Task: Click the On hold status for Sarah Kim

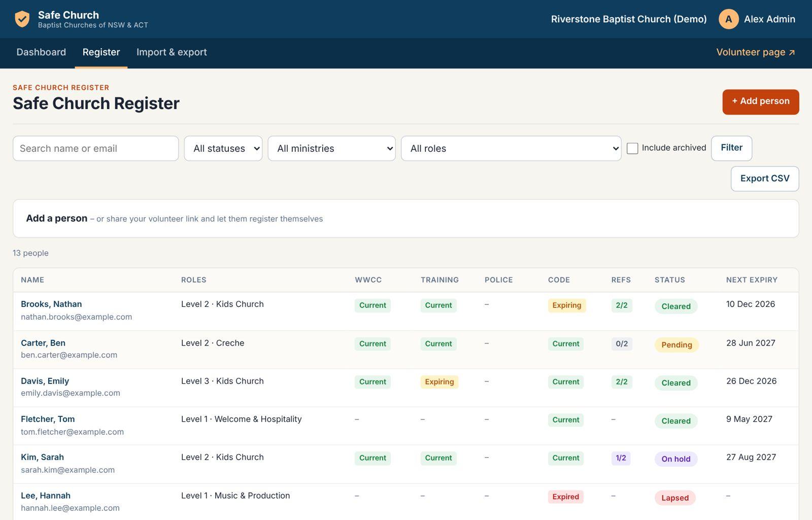Action: coord(675,459)
